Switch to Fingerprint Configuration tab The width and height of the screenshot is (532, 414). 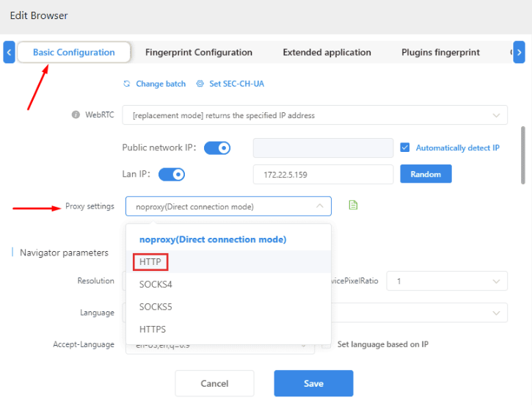198,52
